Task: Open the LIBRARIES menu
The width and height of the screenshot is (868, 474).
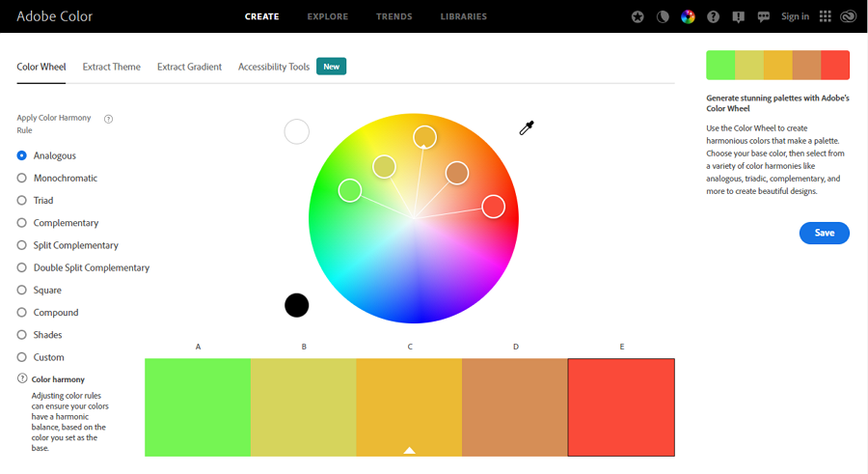Action: pyautogui.click(x=464, y=16)
